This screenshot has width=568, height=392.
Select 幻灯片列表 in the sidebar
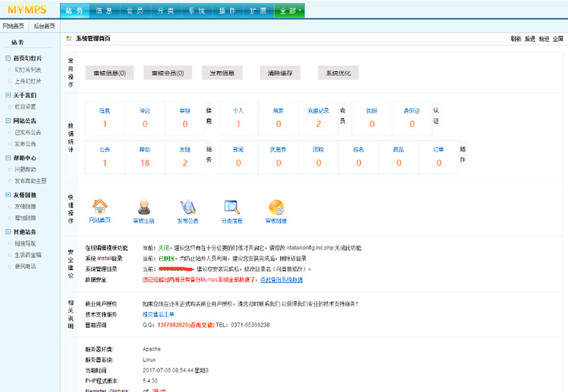28,70
